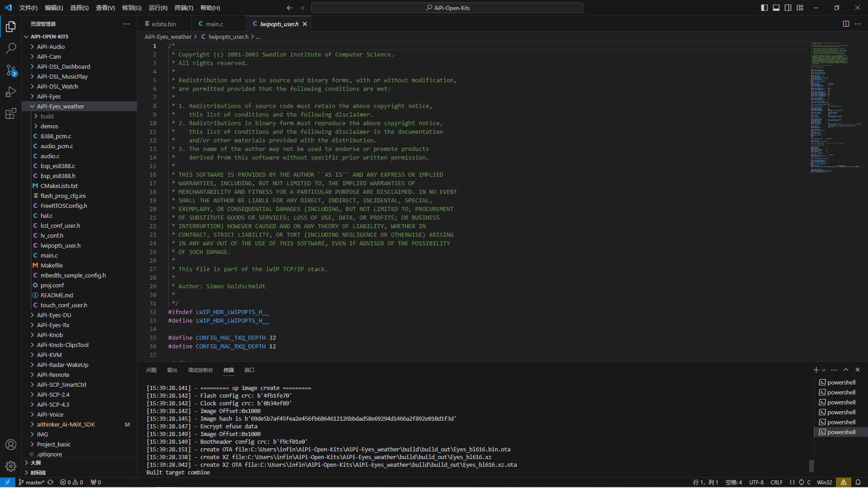Switch to the edata.bin editor tab
Image resolution: width=868 pixels, height=488 pixels.
point(164,24)
